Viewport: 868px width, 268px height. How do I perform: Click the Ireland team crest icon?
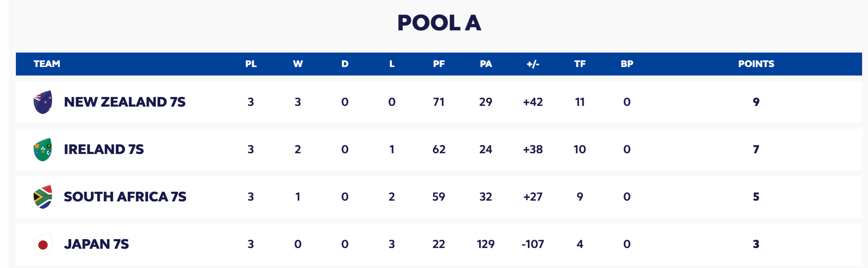pos(43,150)
